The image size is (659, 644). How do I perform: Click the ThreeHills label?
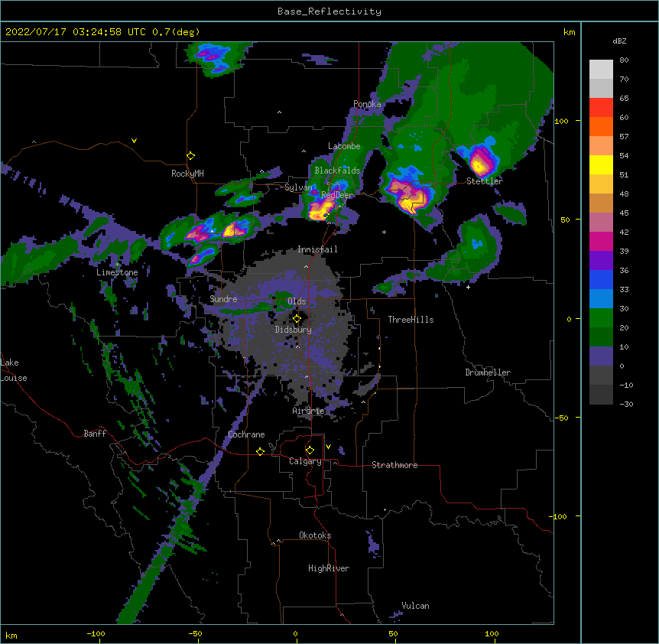(411, 320)
